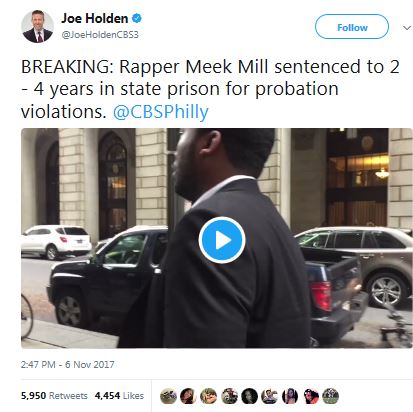Click the blue verified badge

coord(137,18)
